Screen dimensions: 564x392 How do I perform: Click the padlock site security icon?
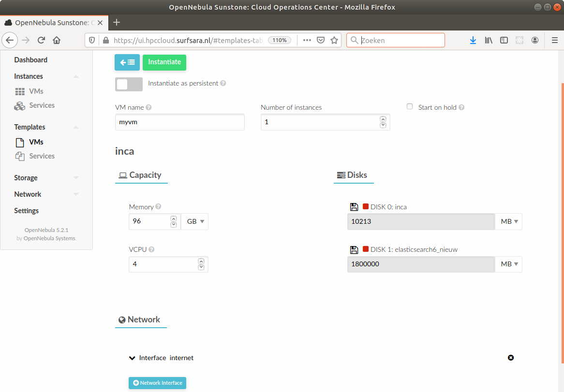point(106,40)
